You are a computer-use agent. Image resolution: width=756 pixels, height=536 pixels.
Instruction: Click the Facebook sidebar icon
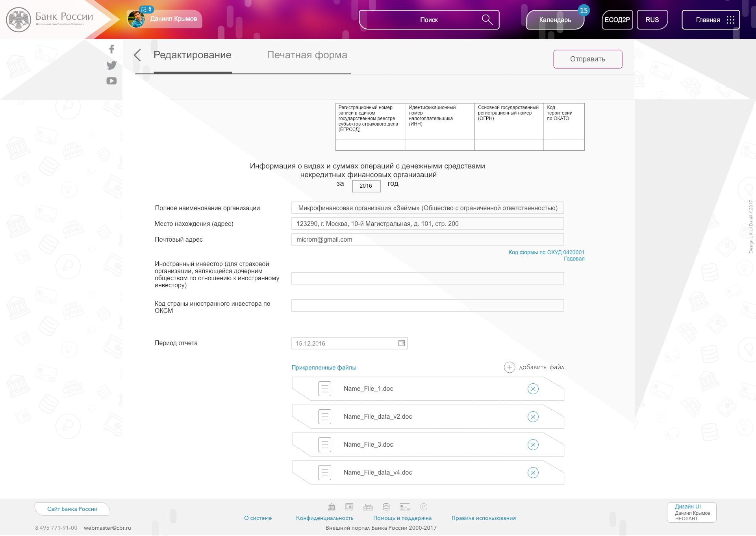click(x=112, y=49)
